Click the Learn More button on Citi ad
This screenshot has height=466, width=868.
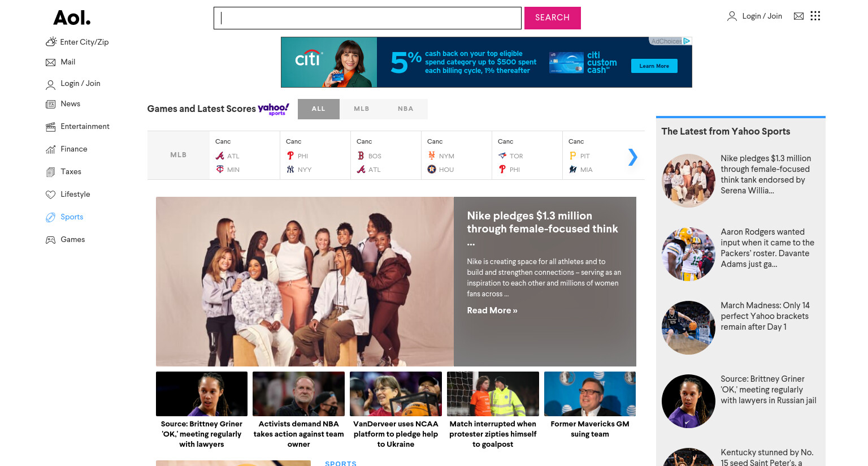[654, 66]
